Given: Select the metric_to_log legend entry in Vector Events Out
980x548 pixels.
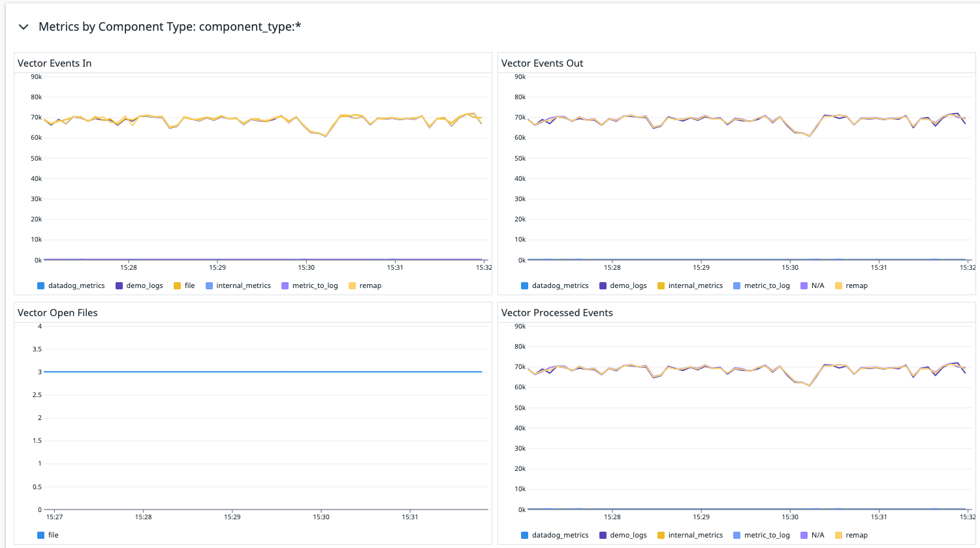Looking at the screenshot, I should [761, 285].
